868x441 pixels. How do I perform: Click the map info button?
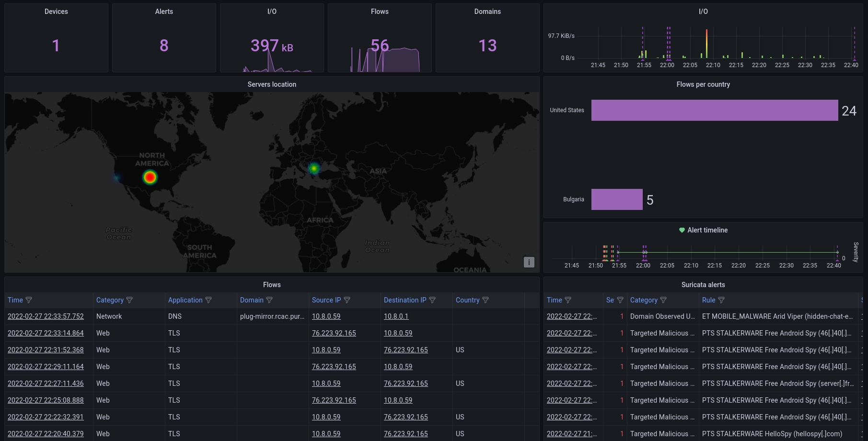pos(529,262)
